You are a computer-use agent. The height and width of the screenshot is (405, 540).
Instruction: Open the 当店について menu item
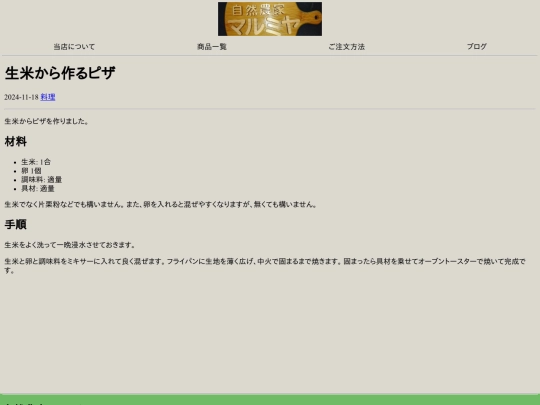click(74, 46)
